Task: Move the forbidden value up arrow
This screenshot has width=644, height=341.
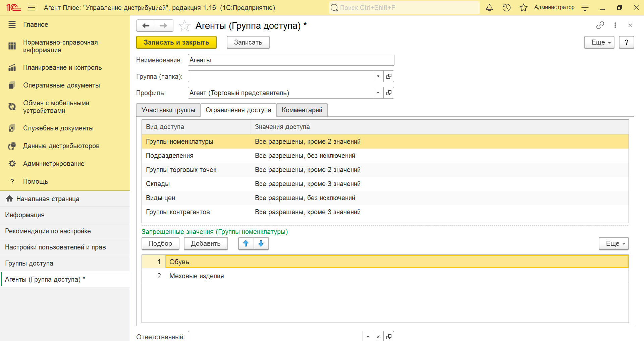Action: click(246, 243)
